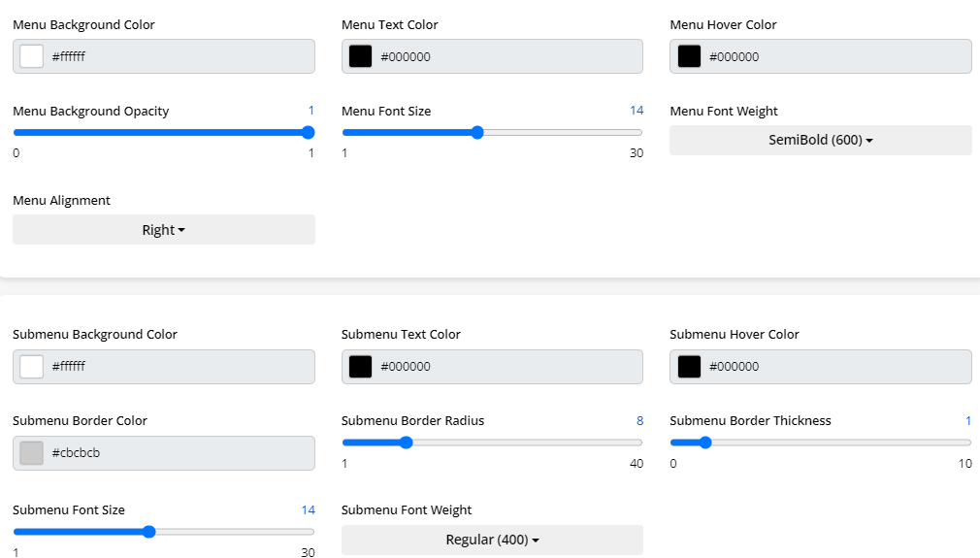The height and width of the screenshot is (558, 980).
Task: Click the Menu Background Color white swatch
Action: [32, 56]
